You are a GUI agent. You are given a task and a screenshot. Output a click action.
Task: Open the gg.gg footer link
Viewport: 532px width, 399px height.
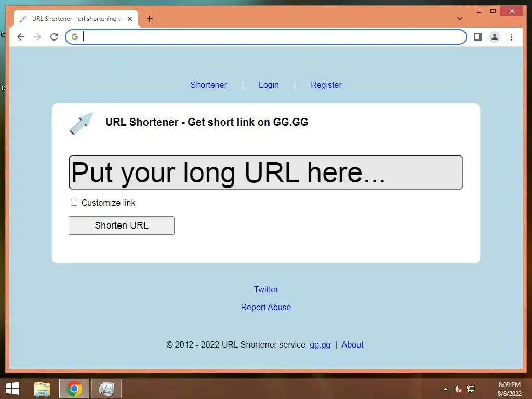(x=320, y=345)
